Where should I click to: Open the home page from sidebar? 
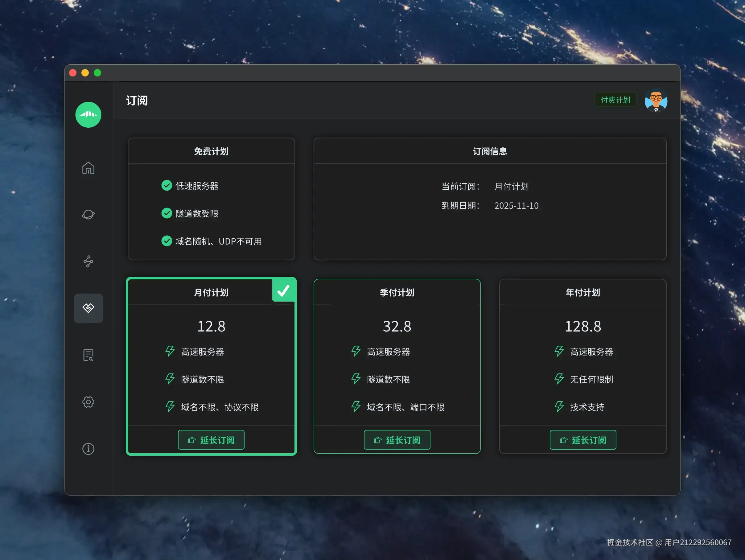point(88,168)
